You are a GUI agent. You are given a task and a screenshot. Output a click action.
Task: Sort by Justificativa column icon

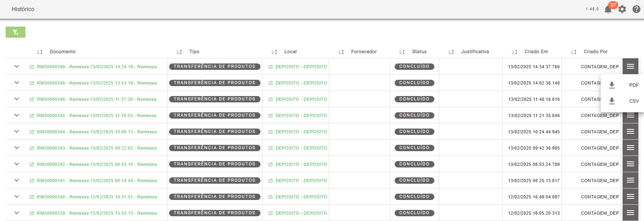451,52
